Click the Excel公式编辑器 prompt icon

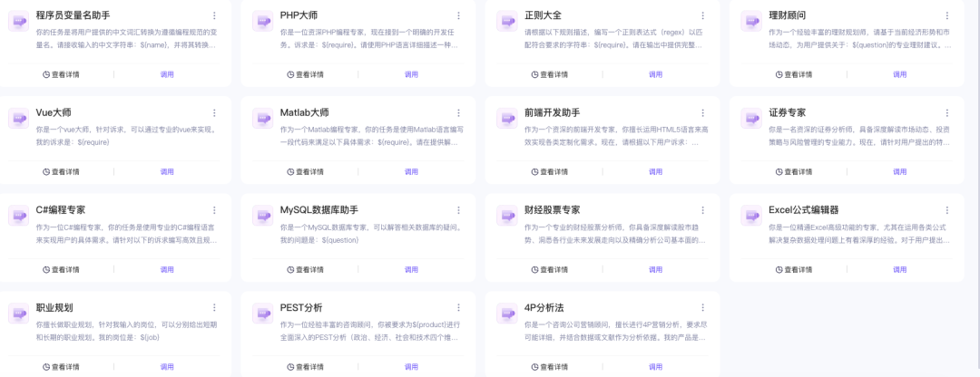click(751, 216)
